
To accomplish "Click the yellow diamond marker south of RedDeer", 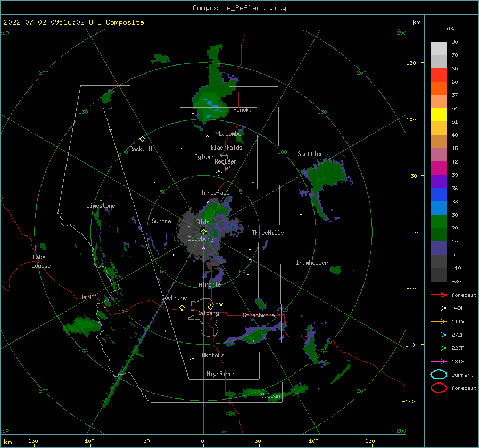I will pyautogui.click(x=219, y=173).
